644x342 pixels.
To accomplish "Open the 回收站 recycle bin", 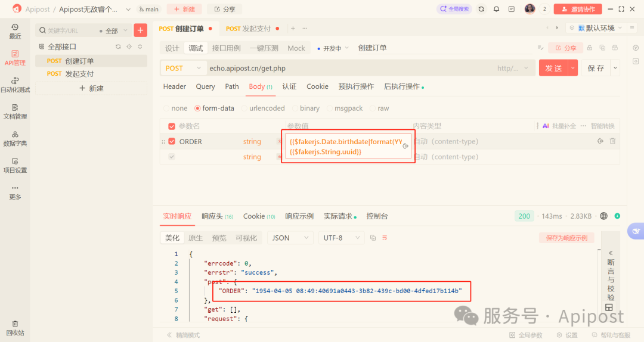I will coord(15,328).
